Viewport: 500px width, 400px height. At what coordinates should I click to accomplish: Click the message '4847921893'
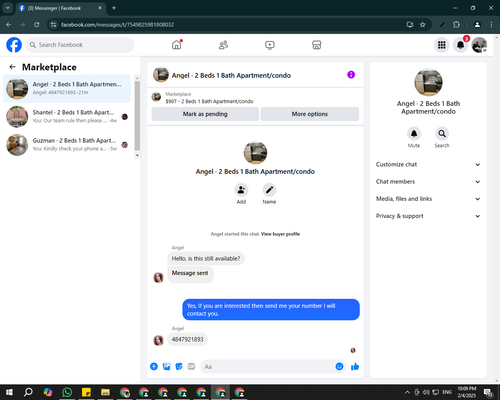[x=187, y=339]
